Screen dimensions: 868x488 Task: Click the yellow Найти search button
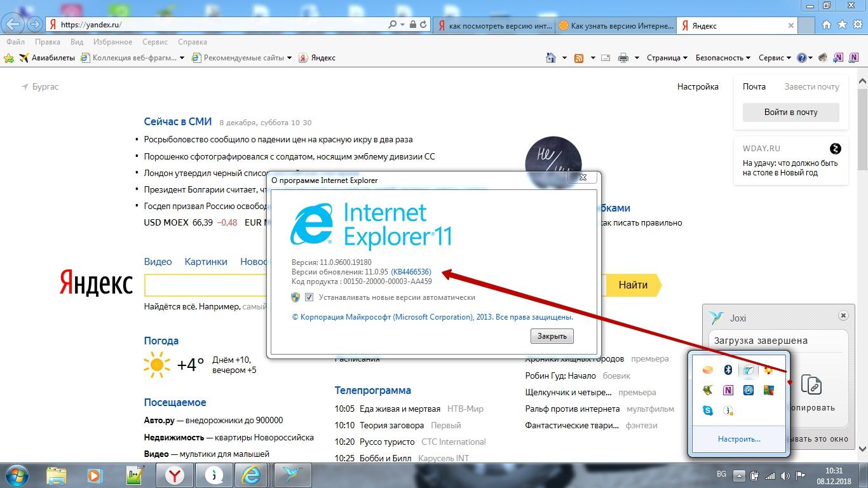633,285
